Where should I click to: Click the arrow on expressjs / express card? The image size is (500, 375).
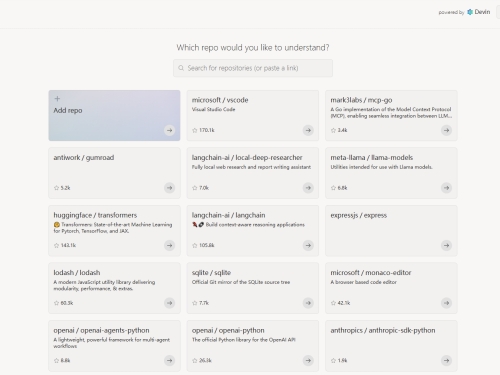(x=446, y=246)
